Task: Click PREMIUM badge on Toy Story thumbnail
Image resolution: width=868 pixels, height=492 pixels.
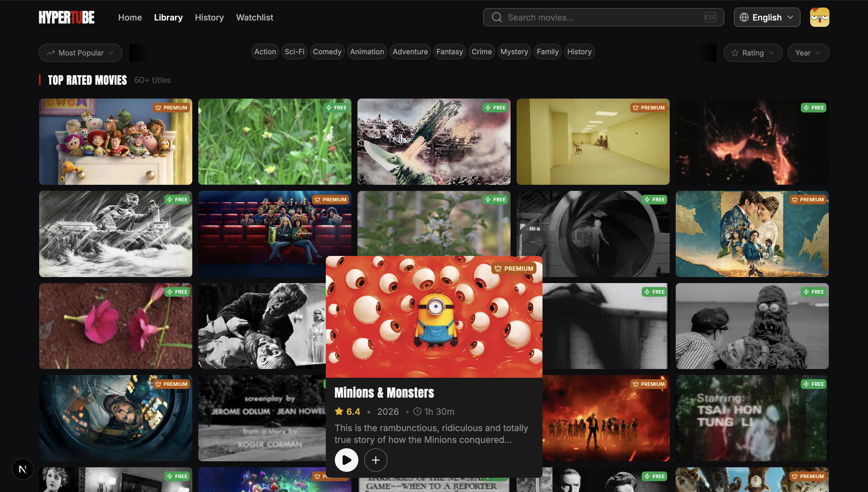Action: pos(171,107)
